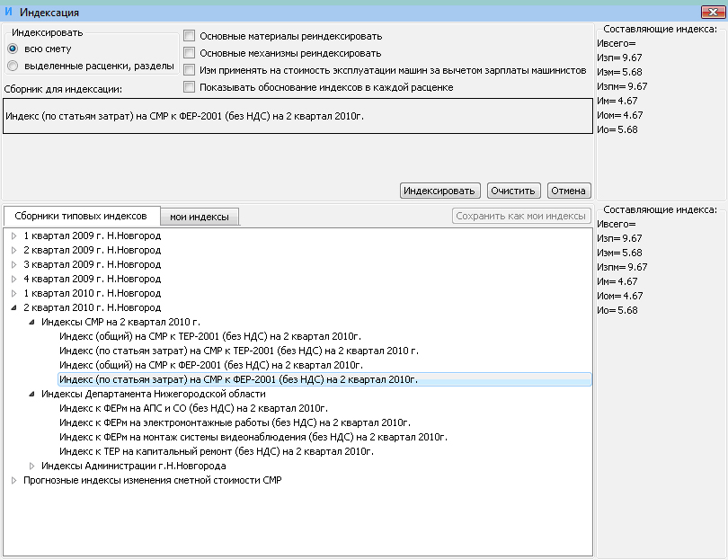728x560 pixels.
Task: Check 'Основные механизмы реиндексировать' option
Action: click(190, 53)
